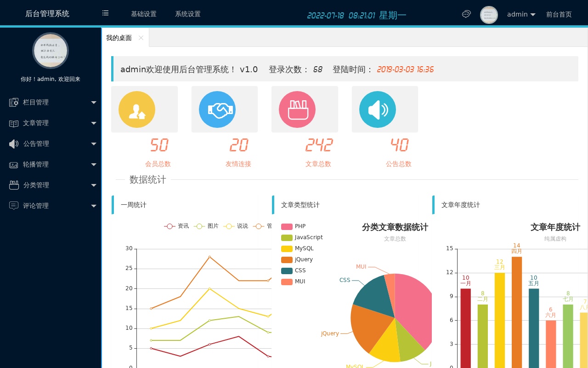Switch to the 我的桌面 tab
This screenshot has height=368, width=588.
pos(119,38)
